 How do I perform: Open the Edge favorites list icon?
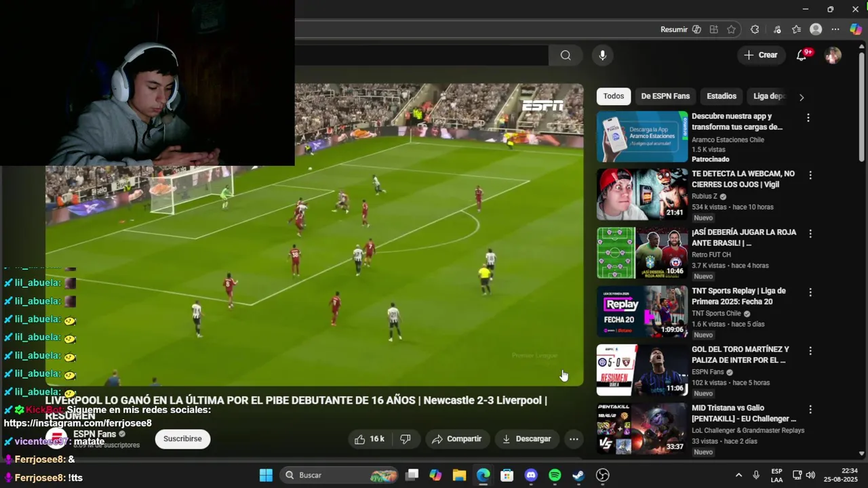[796, 29]
